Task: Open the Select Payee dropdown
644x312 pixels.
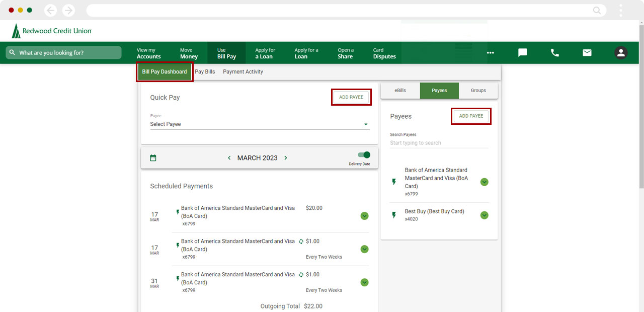Action: [260, 124]
